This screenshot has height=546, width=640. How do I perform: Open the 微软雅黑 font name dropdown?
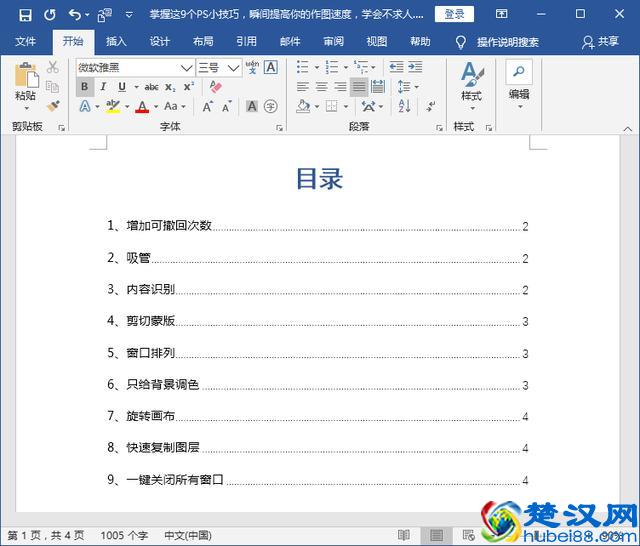[x=187, y=68]
